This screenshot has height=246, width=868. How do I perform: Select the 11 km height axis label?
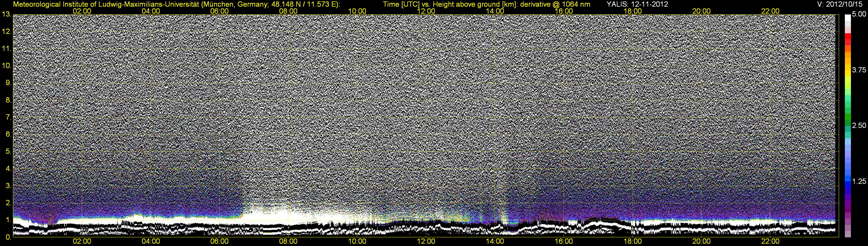pos(6,49)
